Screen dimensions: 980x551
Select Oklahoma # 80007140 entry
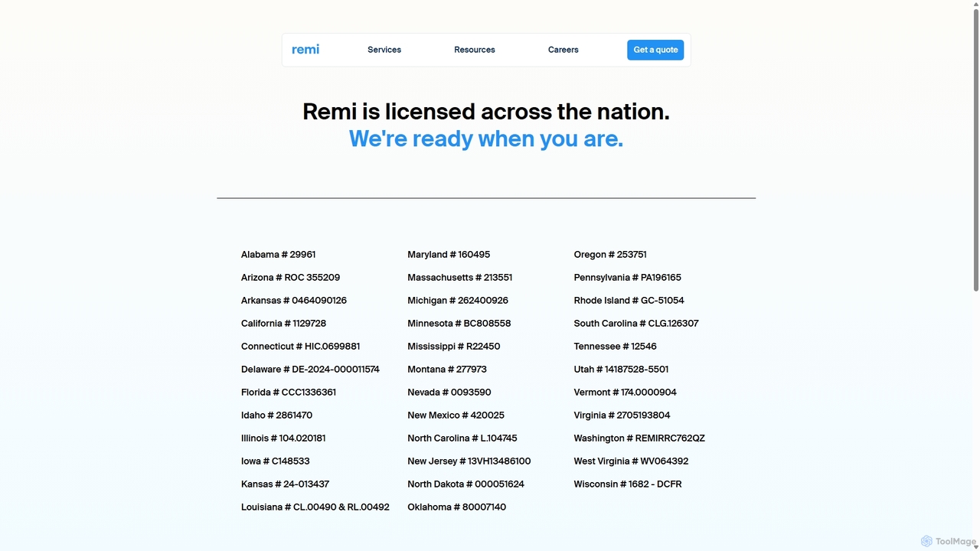(456, 507)
